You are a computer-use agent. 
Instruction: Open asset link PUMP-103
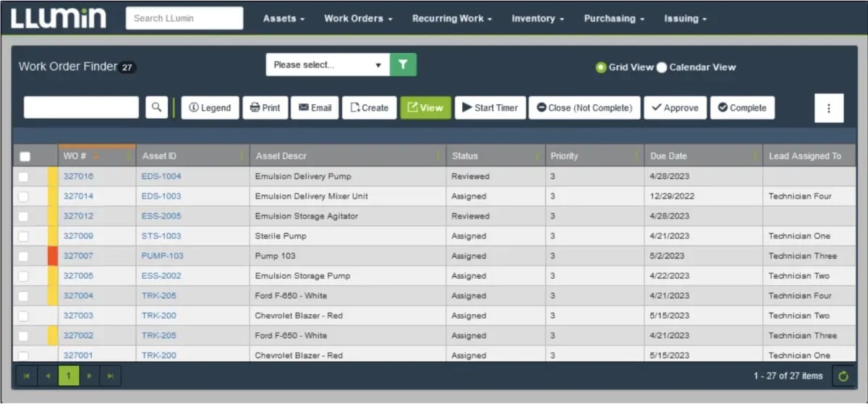click(x=162, y=256)
